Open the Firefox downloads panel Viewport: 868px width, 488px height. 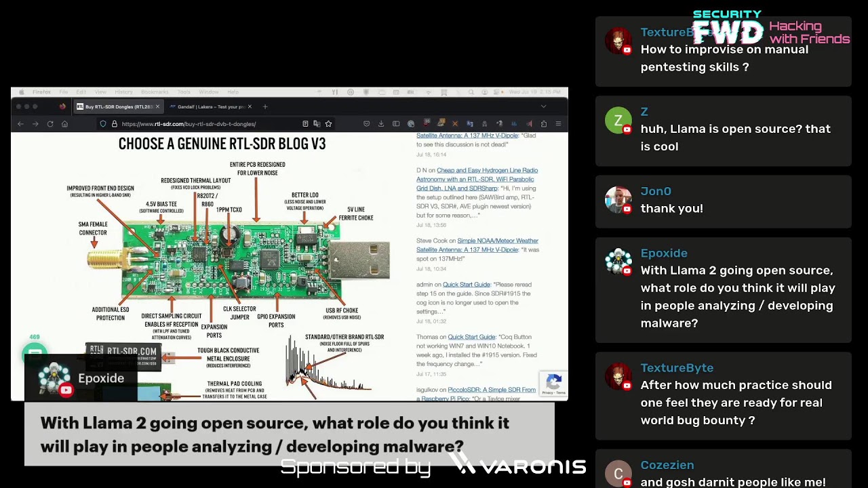pyautogui.click(x=381, y=124)
